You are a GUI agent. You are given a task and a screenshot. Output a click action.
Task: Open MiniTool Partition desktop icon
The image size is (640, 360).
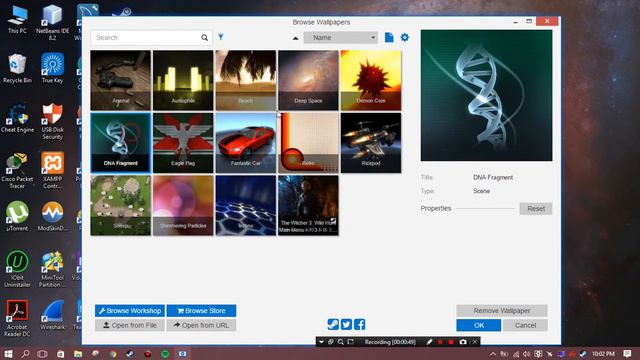(x=52, y=269)
